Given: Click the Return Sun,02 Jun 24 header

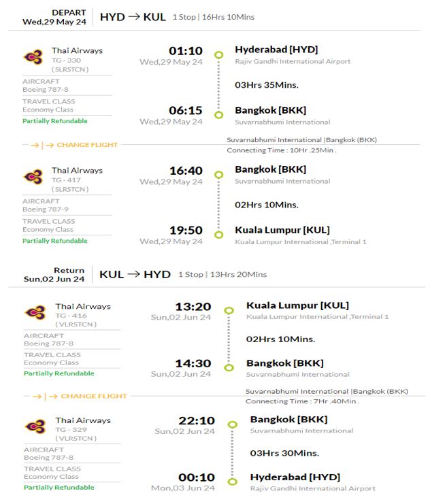Looking at the screenshot, I should [54, 275].
